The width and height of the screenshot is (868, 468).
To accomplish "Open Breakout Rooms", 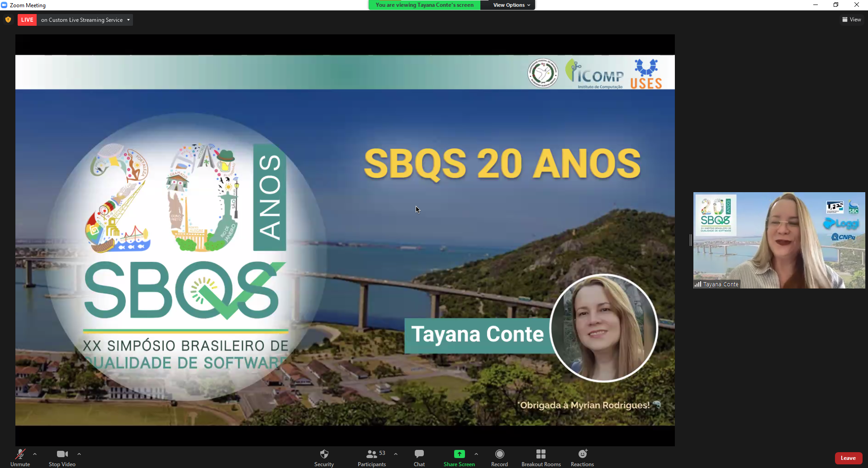I will [x=541, y=457].
